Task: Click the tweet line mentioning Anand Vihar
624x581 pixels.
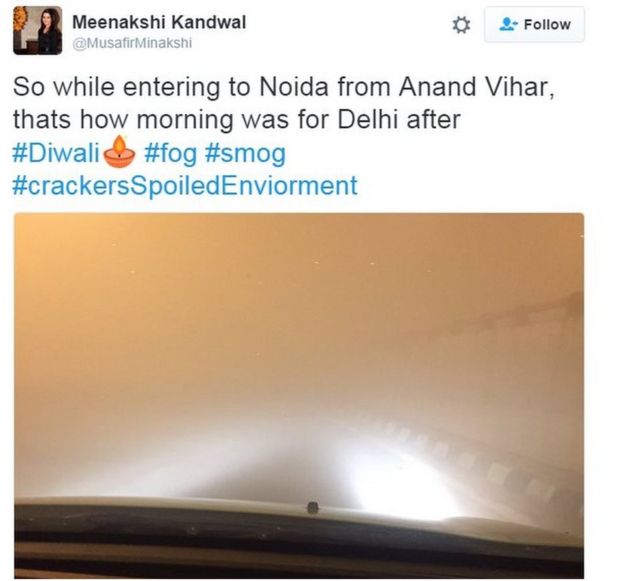Action: point(283,86)
